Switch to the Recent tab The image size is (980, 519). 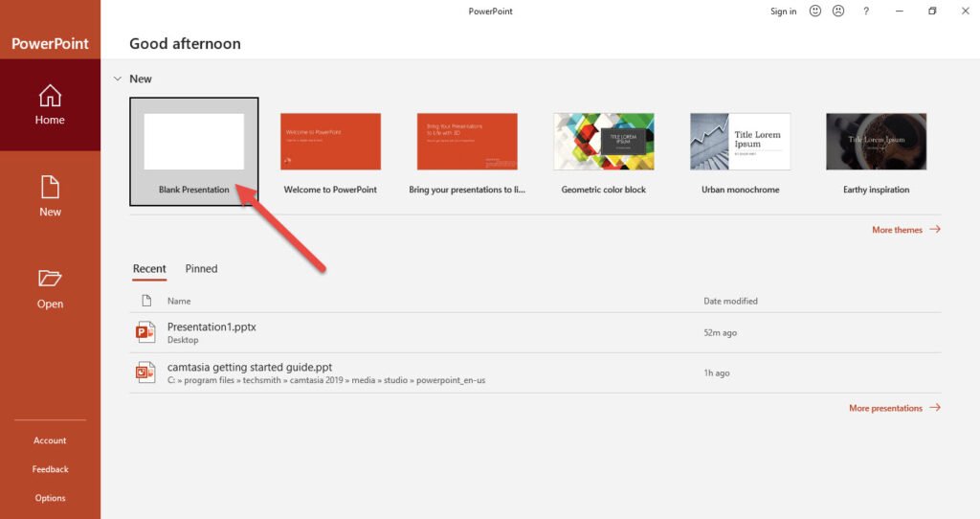149,269
